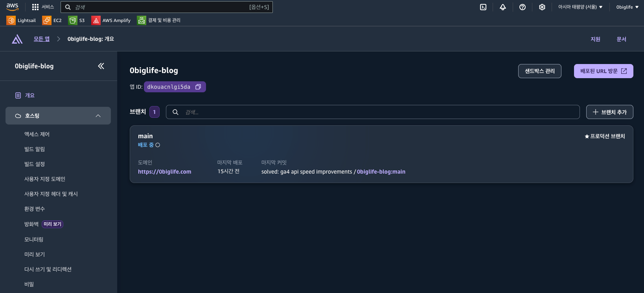Open the AWS Amplify shortcut

[x=111, y=20]
